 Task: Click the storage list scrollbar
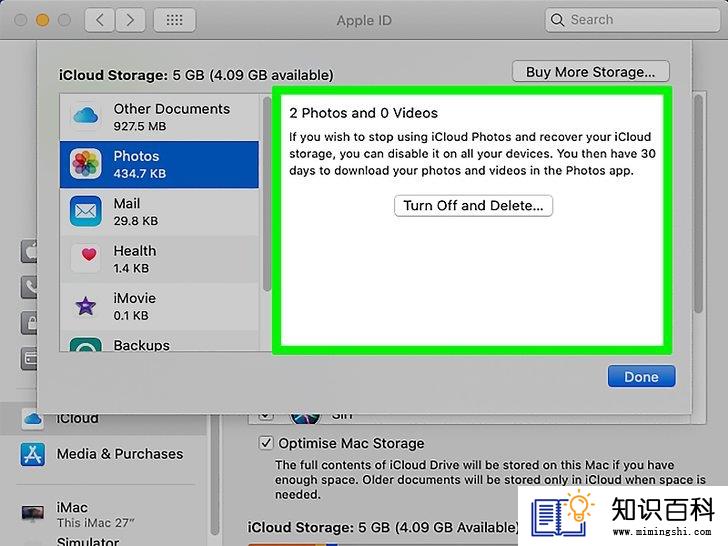(x=266, y=195)
